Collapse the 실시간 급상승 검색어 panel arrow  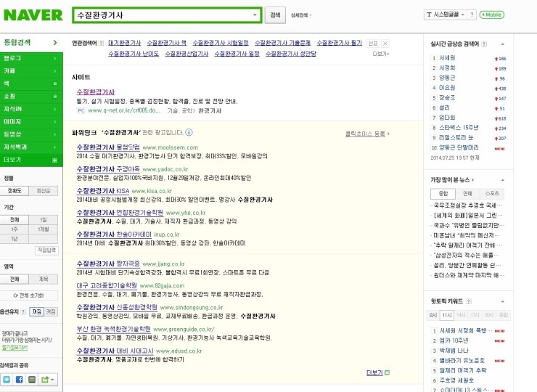click(x=503, y=44)
